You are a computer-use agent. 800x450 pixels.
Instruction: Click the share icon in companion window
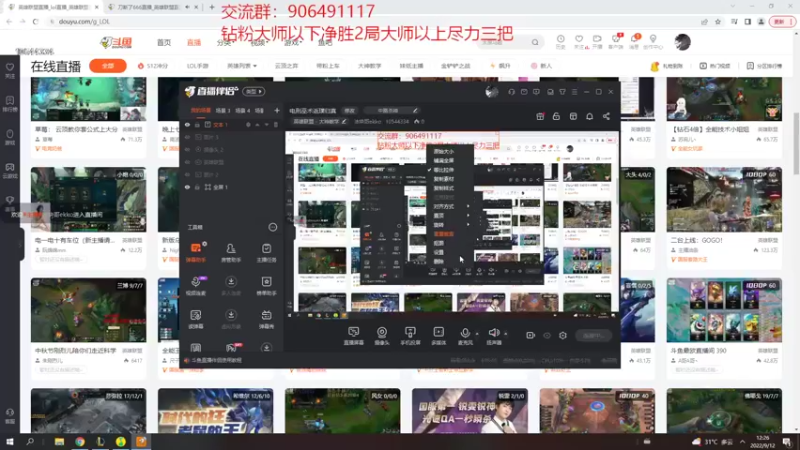(x=606, y=116)
